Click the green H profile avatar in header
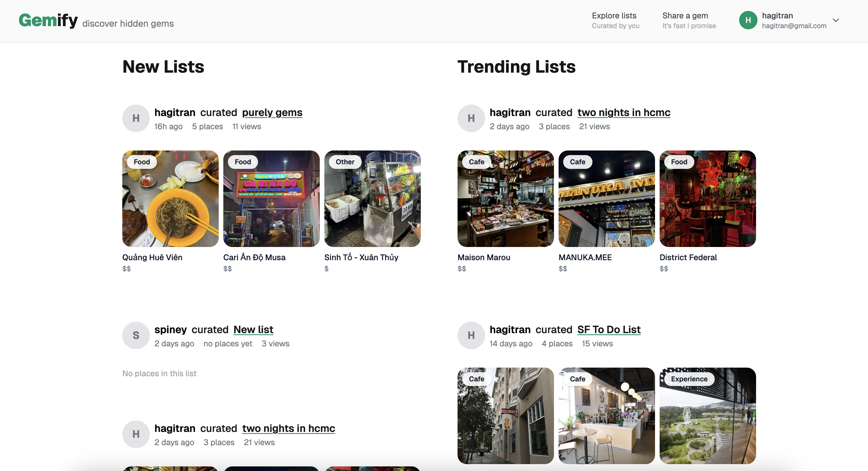Image resolution: width=868 pixels, height=471 pixels. (748, 20)
